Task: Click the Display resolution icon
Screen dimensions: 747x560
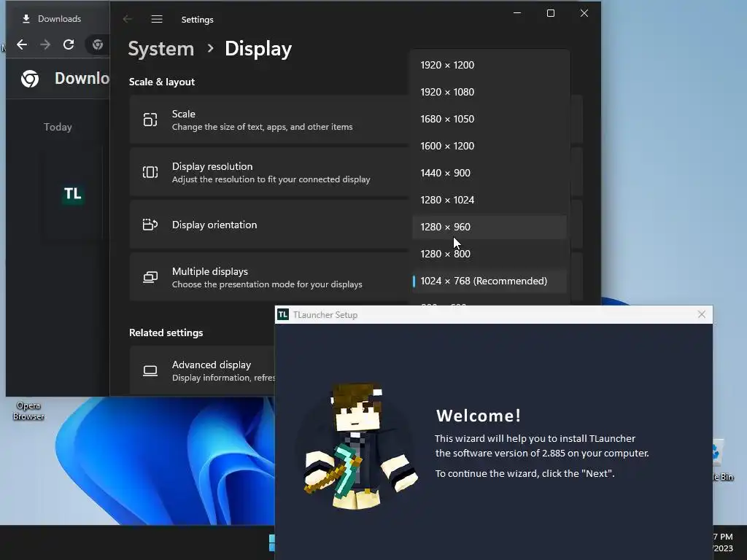Action: pyautogui.click(x=150, y=172)
